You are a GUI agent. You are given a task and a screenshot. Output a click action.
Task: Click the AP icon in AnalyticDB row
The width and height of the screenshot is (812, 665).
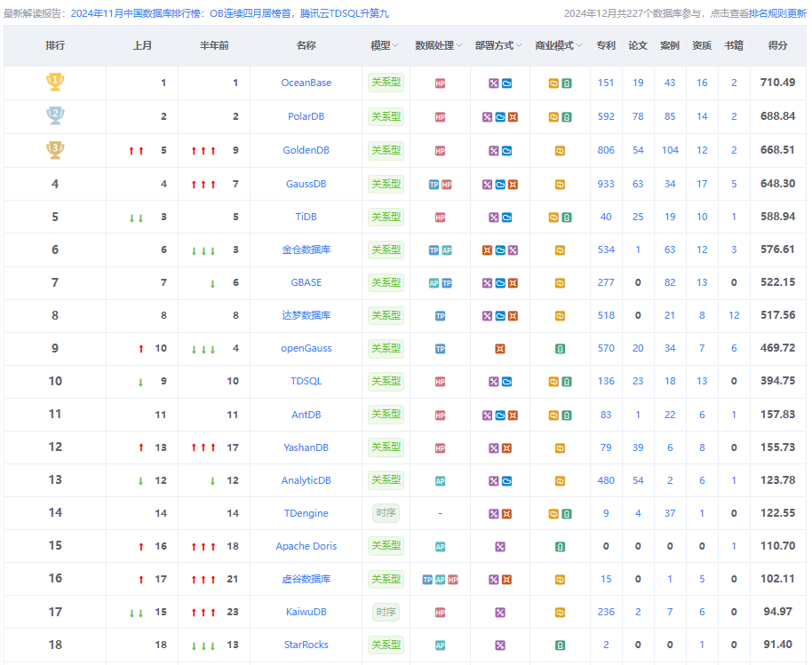[x=440, y=481]
